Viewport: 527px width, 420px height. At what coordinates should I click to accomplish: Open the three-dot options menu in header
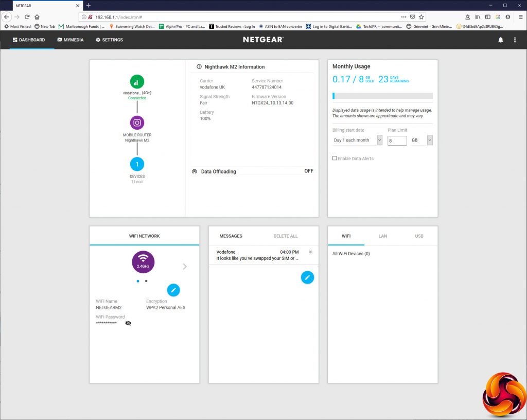515,40
